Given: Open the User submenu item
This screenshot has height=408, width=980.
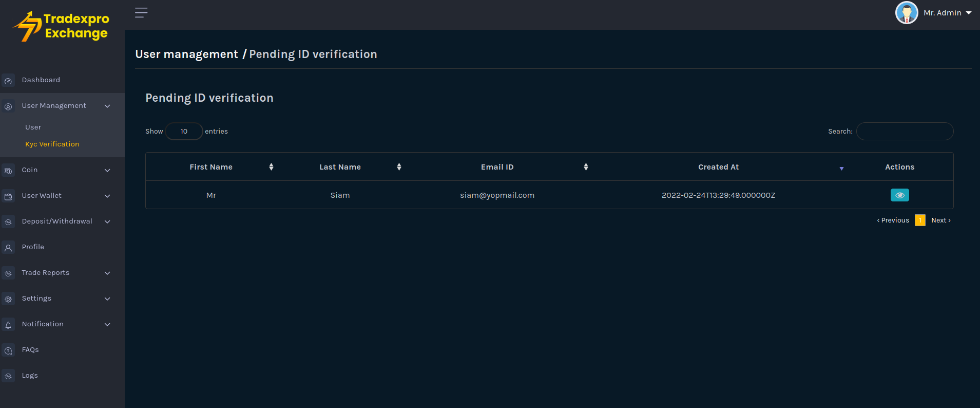Looking at the screenshot, I should 33,127.
